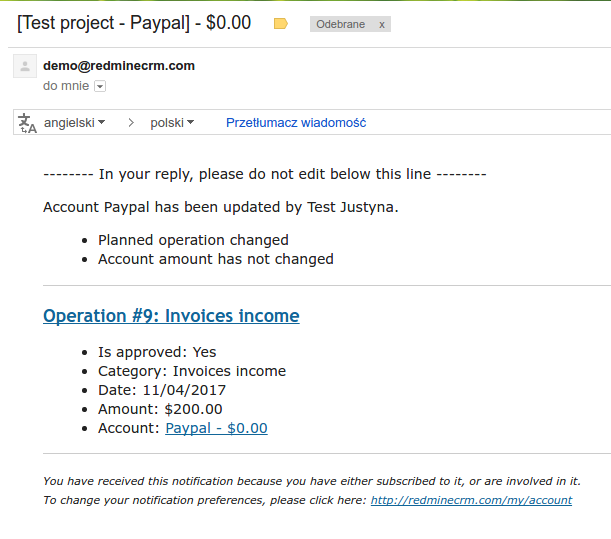Click 'Przetłumacz wiadomość' link
The height and width of the screenshot is (539, 611).
coord(296,123)
